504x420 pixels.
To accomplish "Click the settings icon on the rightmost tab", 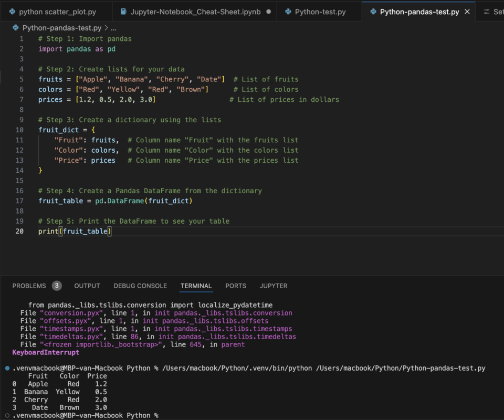I will pos(487,12).
